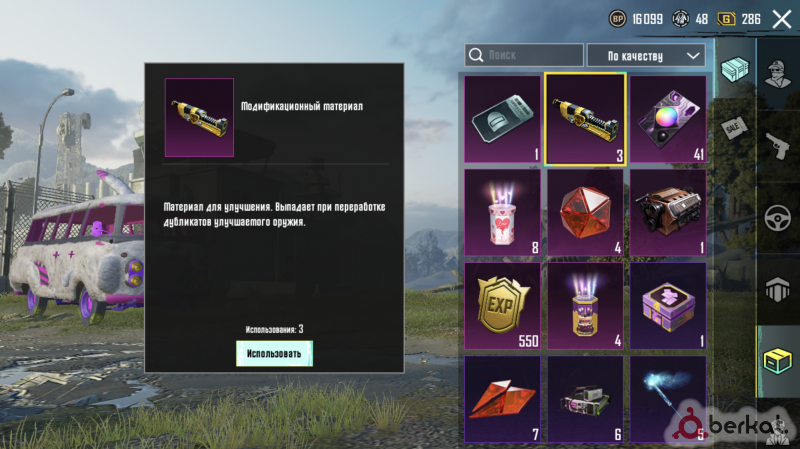Select the red crystal gem item

click(x=585, y=212)
